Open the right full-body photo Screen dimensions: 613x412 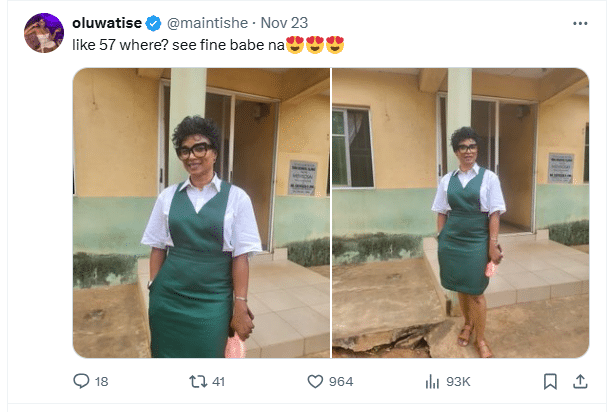(460, 212)
